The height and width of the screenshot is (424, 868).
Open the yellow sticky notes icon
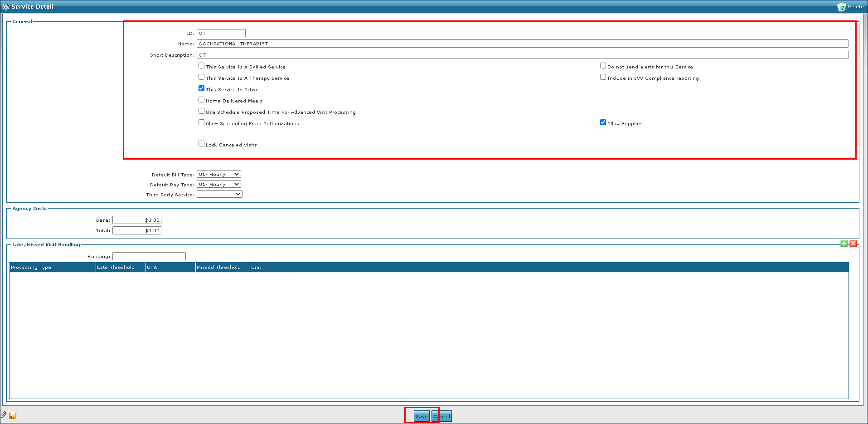[x=13, y=415]
